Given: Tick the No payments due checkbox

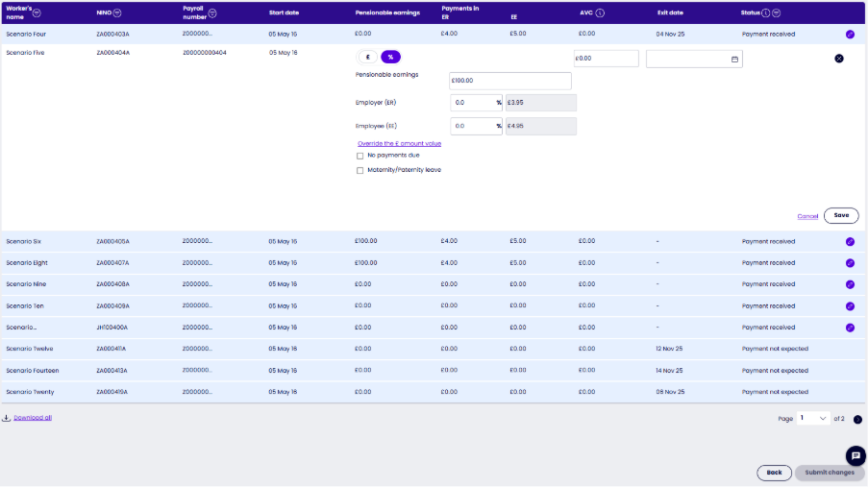Looking at the screenshot, I should 360,155.
